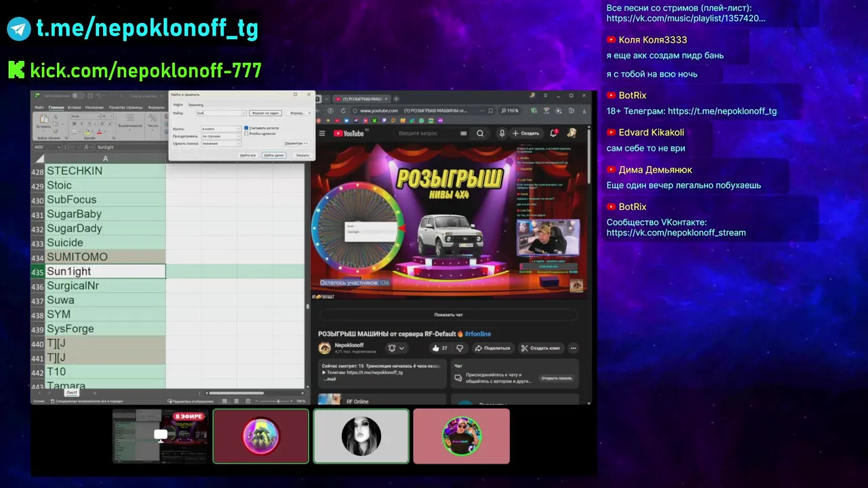Expand the Name Box A435 dropdown
The image size is (868, 488).
click(59, 147)
